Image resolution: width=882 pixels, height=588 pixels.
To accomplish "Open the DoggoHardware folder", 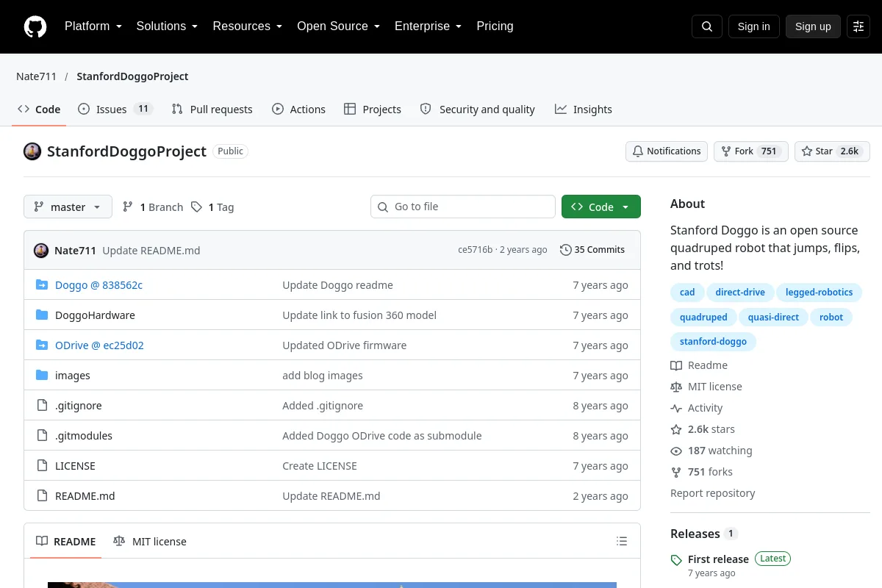I will [95, 315].
